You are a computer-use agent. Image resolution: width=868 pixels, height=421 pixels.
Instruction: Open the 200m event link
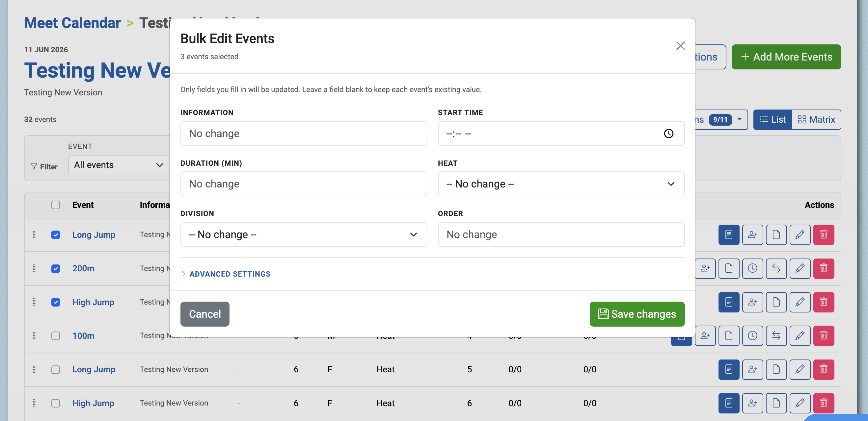[83, 268]
